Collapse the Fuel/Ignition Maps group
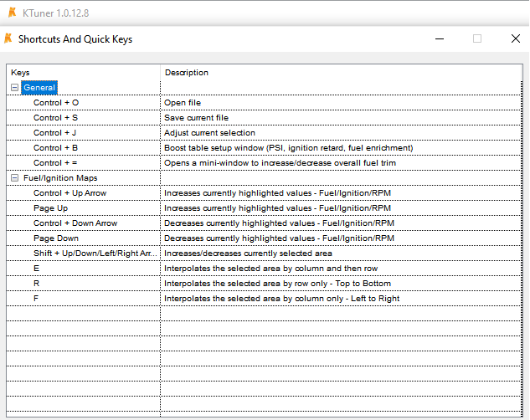Viewport: 530px width, 420px height. click(x=14, y=178)
